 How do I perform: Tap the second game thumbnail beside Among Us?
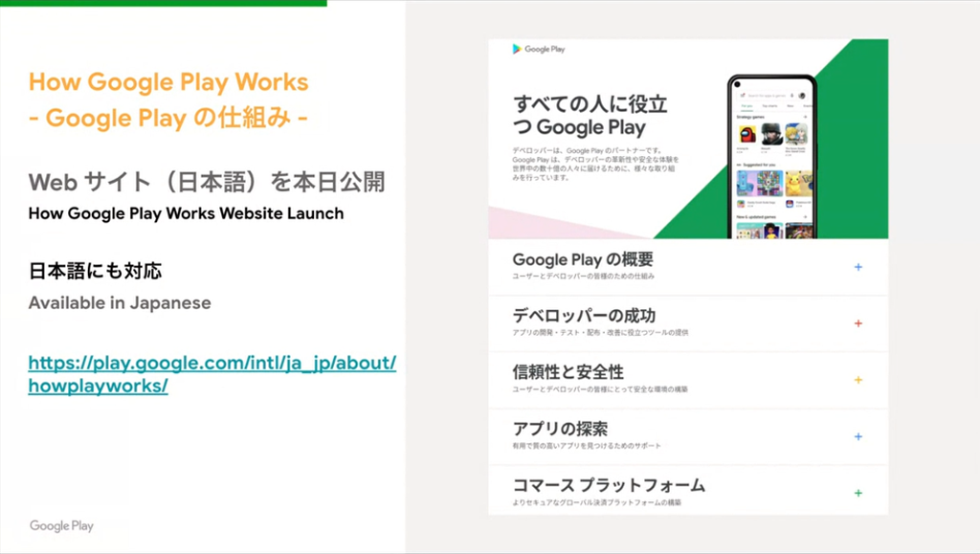(772, 134)
